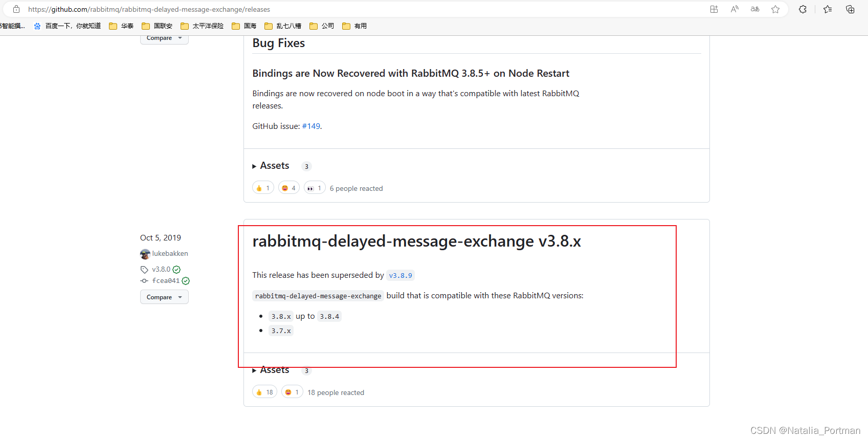Add page to favorites star icon
The height and width of the screenshot is (440, 868).
[x=775, y=9]
